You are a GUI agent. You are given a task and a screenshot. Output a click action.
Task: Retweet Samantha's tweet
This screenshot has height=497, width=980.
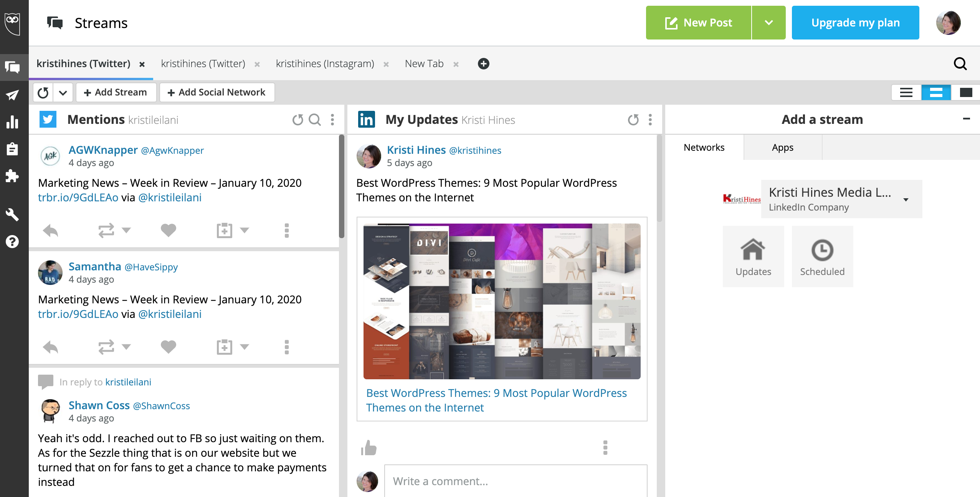pyautogui.click(x=106, y=347)
